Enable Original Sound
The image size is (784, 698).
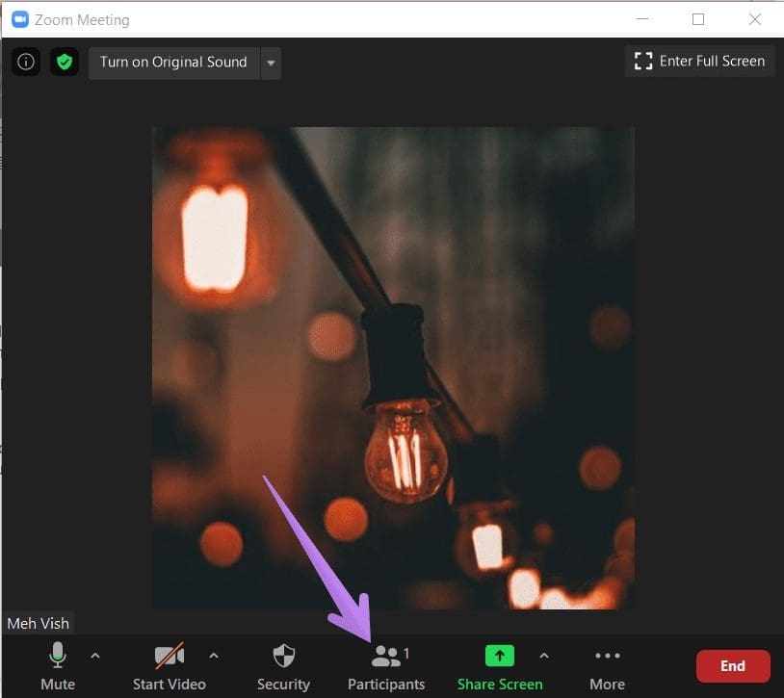coord(172,62)
